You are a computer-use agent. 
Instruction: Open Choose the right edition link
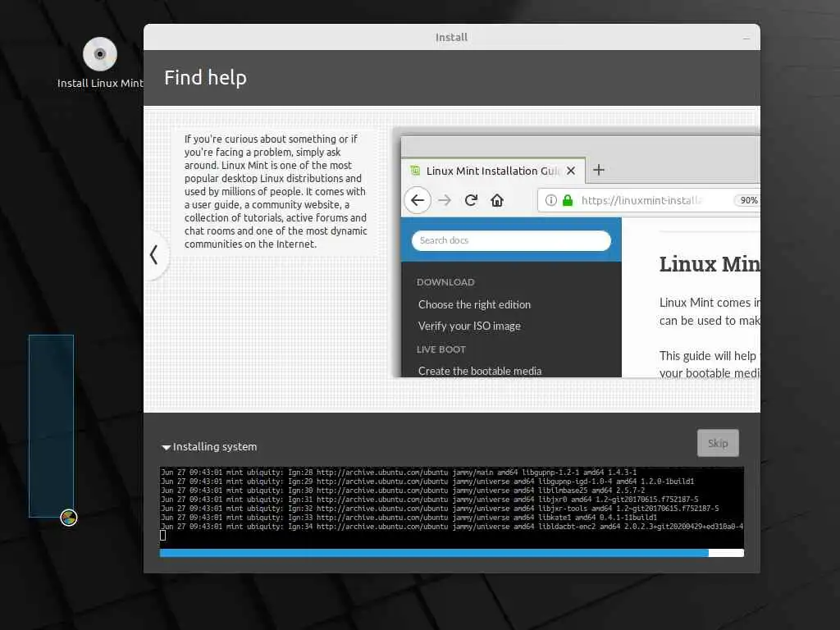pyautogui.click(x=474, y=304)
